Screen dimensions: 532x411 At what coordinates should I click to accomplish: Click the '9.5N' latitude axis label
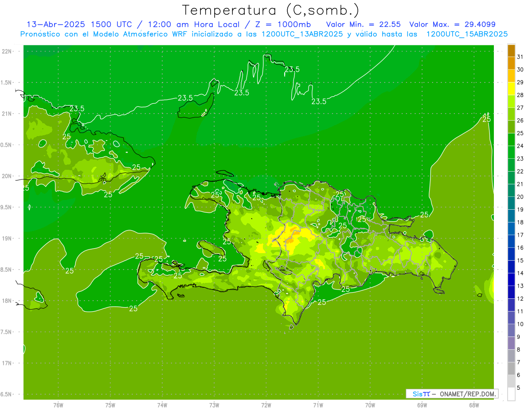[6, 207]
